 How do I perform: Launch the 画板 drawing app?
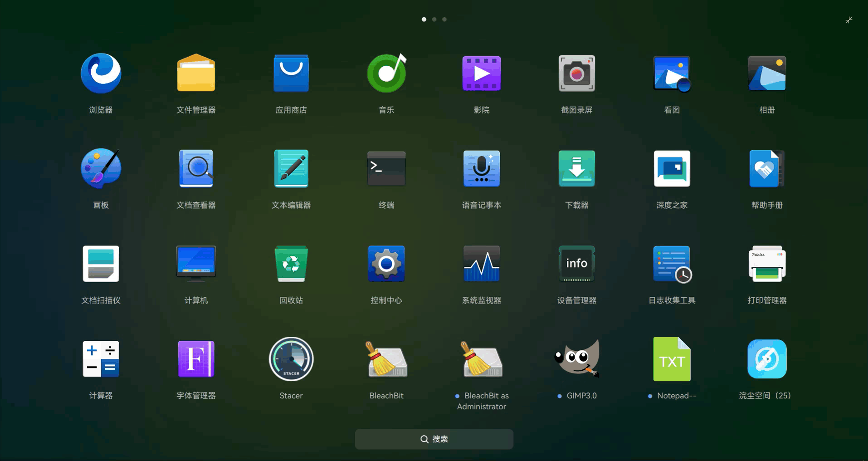(101, 168)
